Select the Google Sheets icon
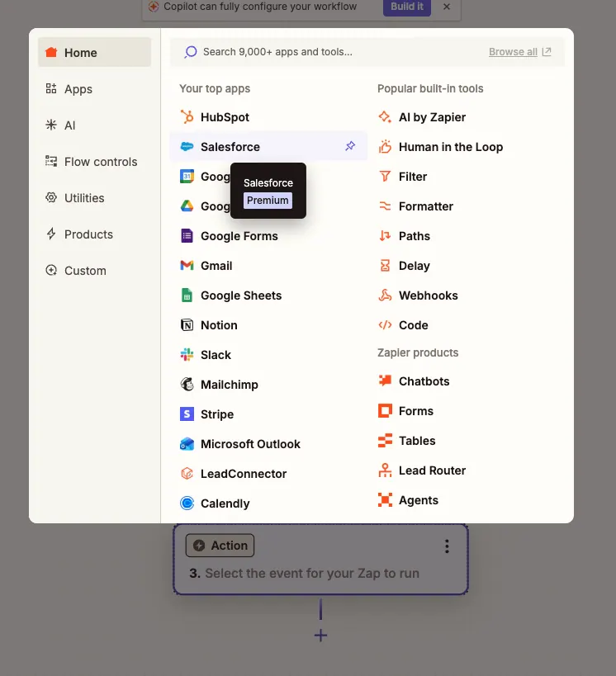Screen dimensions: 616x676 click(187, 295)
